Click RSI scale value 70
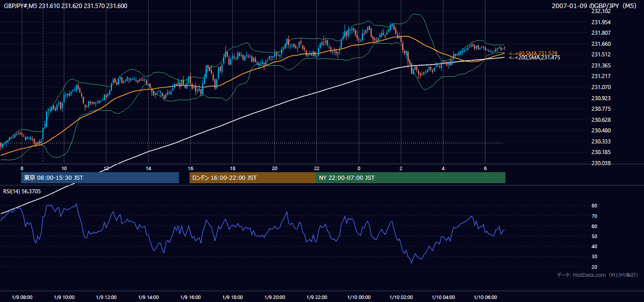644x302 pixels. (x=594, y=216)
